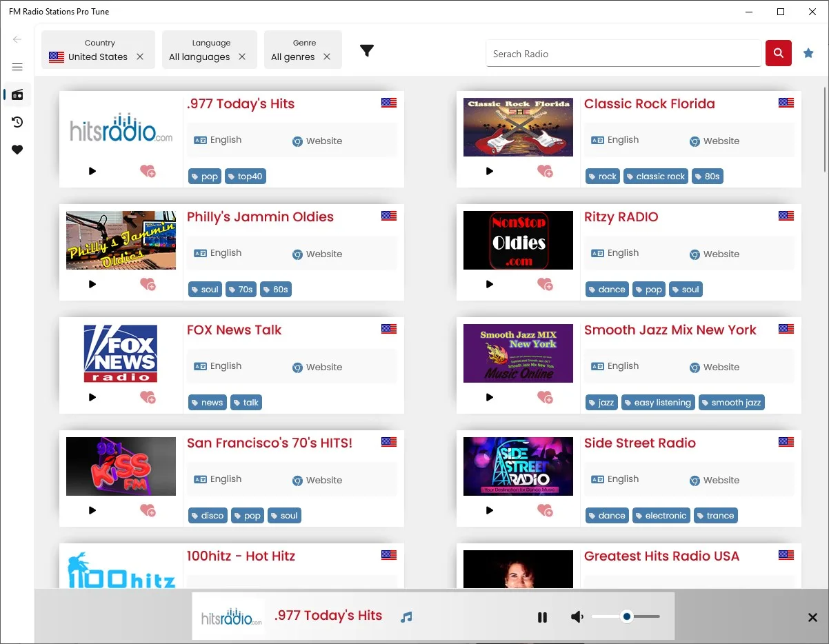Go back with the arrow icon
The width and height of the screenshot is (829, 644).
click(17, 39)
